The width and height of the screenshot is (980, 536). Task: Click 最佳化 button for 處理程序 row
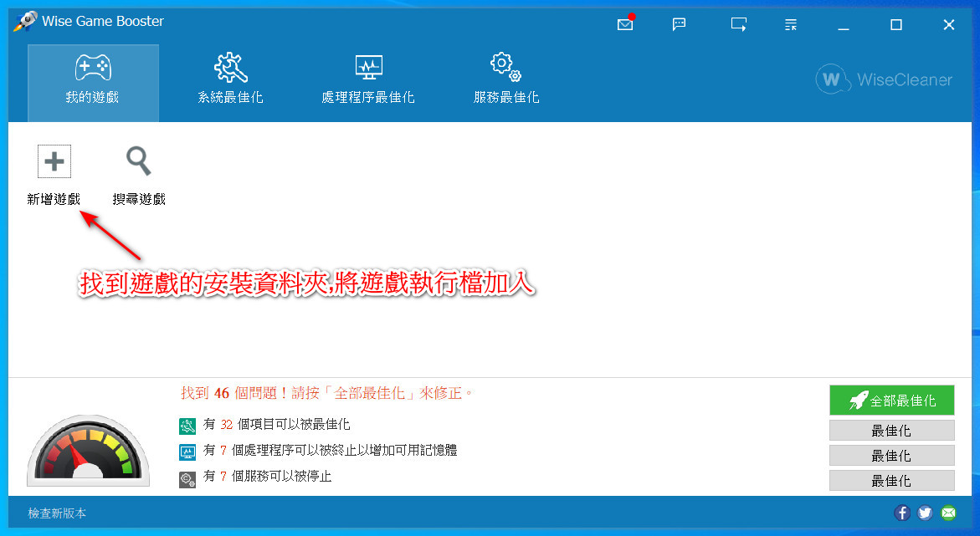[892, 456]
